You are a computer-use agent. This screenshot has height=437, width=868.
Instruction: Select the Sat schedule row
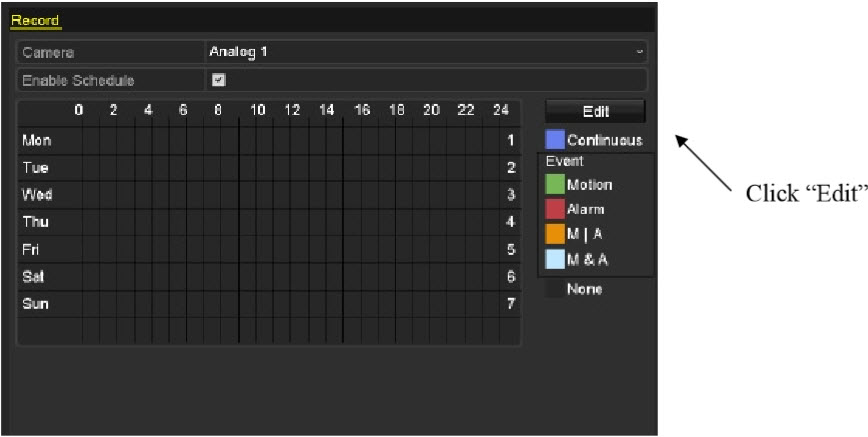point(269,276)
